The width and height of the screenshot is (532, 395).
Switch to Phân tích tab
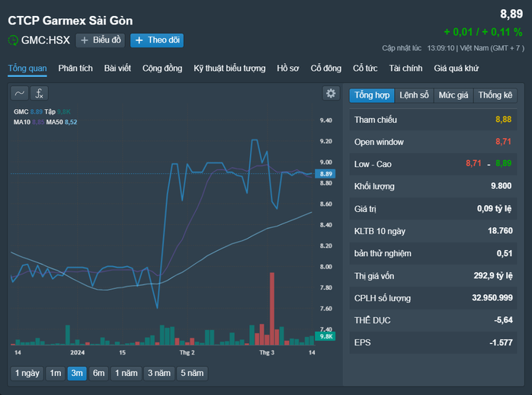pos(75,68)
